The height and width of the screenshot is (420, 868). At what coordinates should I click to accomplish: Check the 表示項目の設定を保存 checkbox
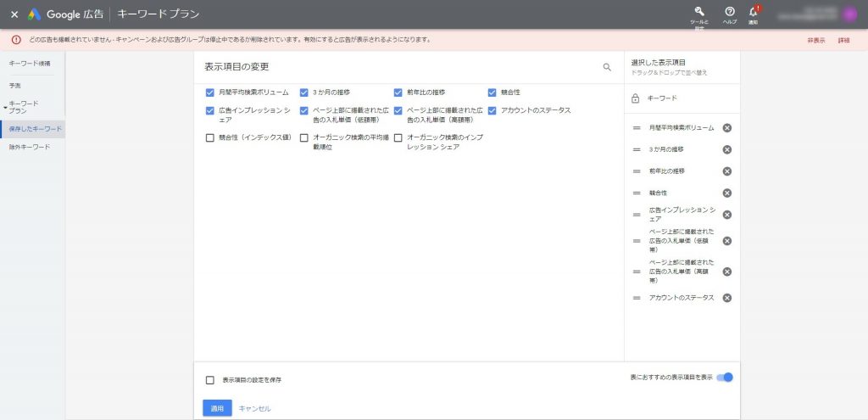tap(210, 380)
